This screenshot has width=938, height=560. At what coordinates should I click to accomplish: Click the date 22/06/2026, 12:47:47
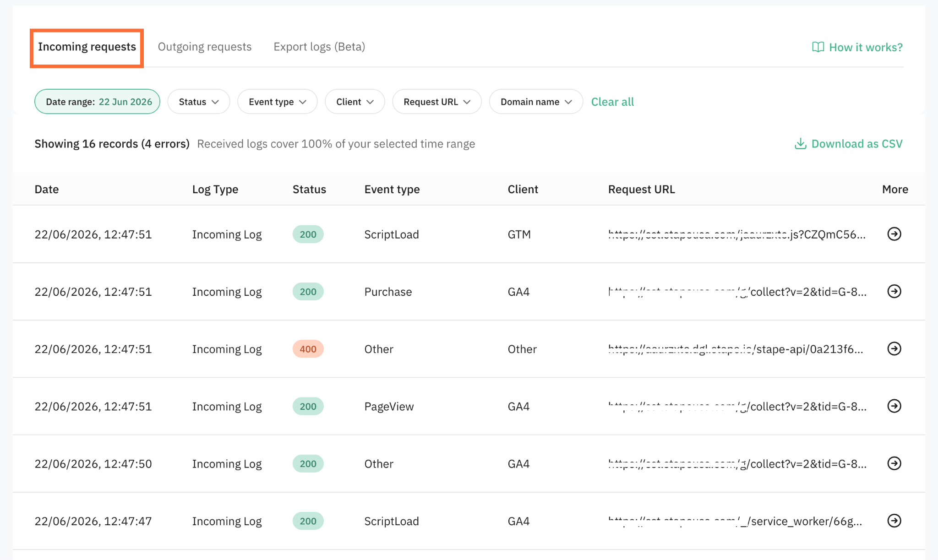(93, 521)
